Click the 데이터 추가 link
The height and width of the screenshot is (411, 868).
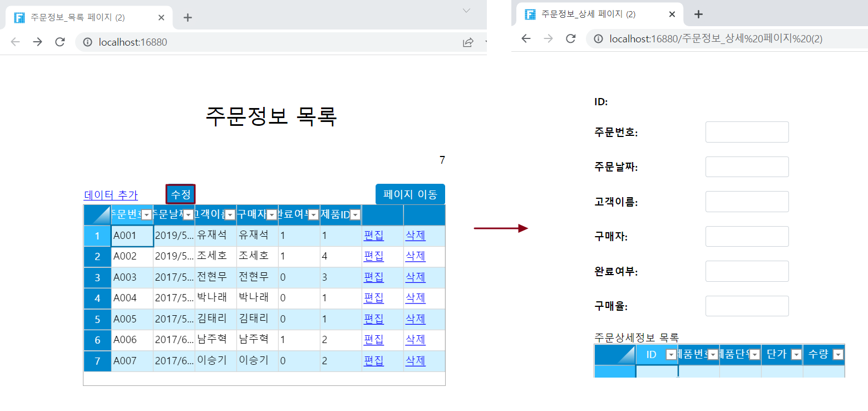[111, 195]
